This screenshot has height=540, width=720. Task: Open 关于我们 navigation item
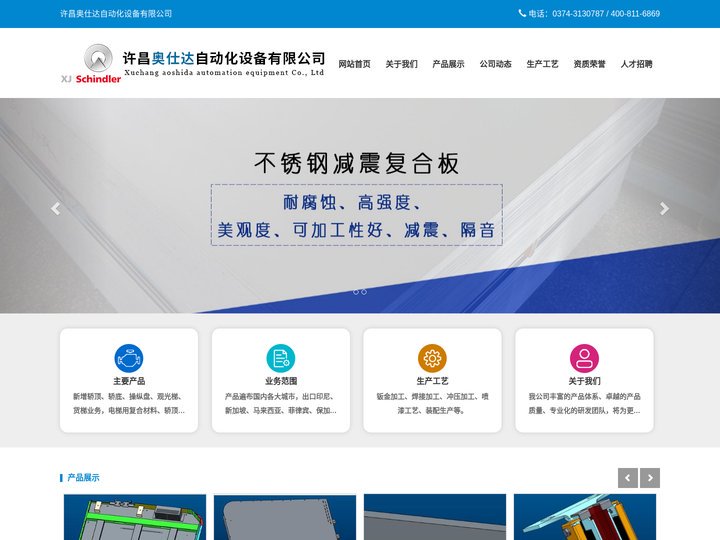(x=401, y=64)
